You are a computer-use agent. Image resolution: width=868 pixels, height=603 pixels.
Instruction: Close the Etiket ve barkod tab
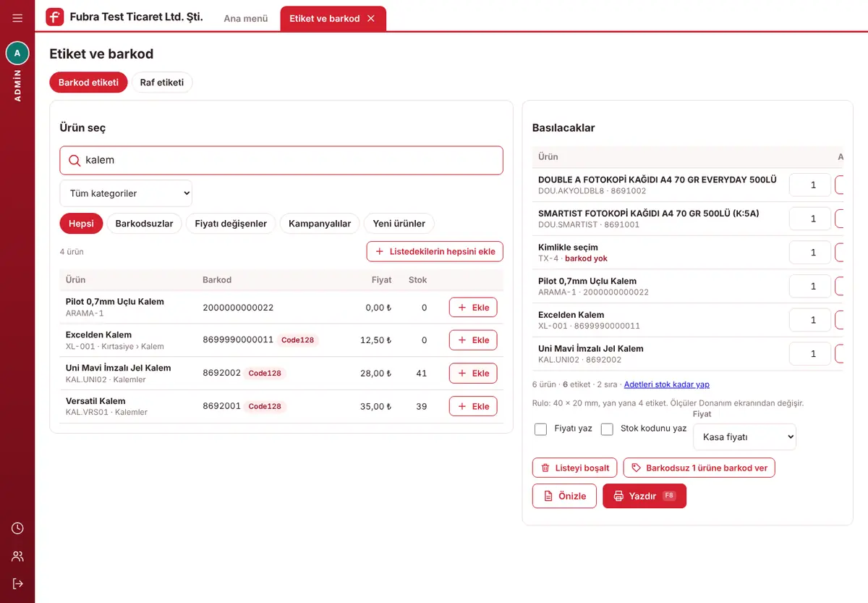pos(371,19)
